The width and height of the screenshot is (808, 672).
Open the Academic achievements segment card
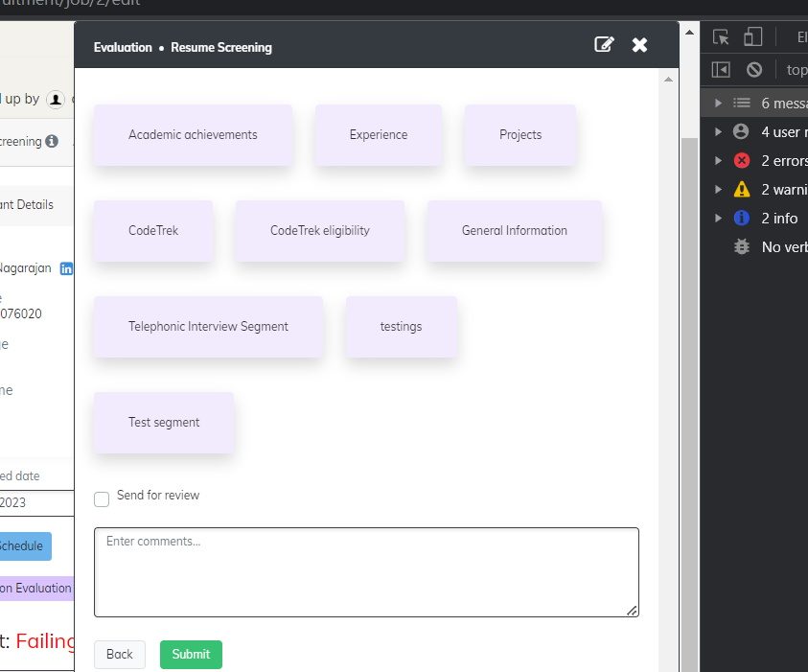point(193,135)
